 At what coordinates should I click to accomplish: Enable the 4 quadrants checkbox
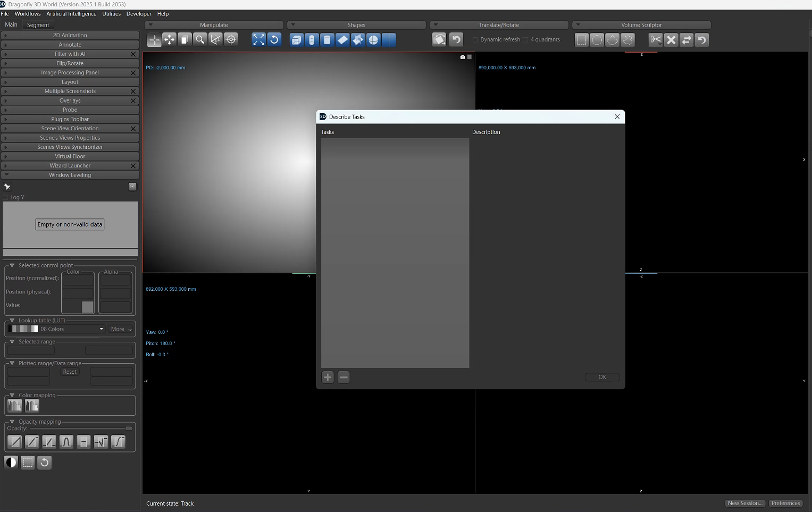[x=525, y=40]
